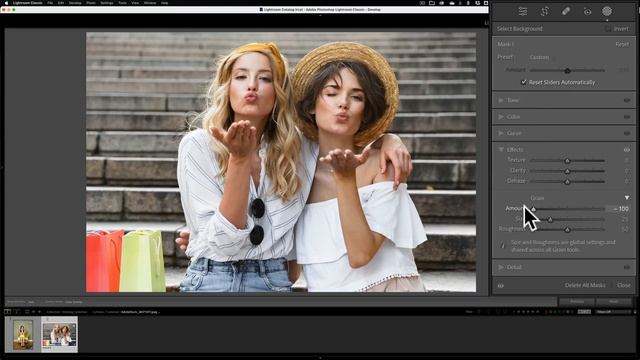Open the Preset Custom dropdown
Screen dimensions: 640x360
pos(539,57)
